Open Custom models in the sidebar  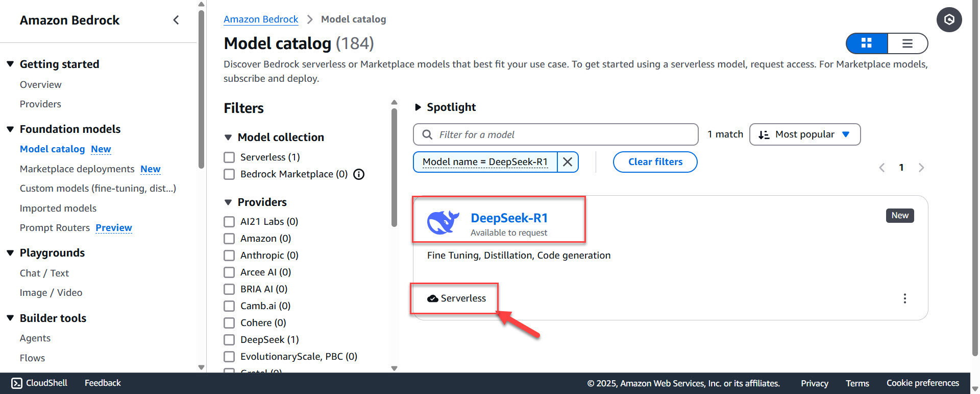(x=98, y=189)
